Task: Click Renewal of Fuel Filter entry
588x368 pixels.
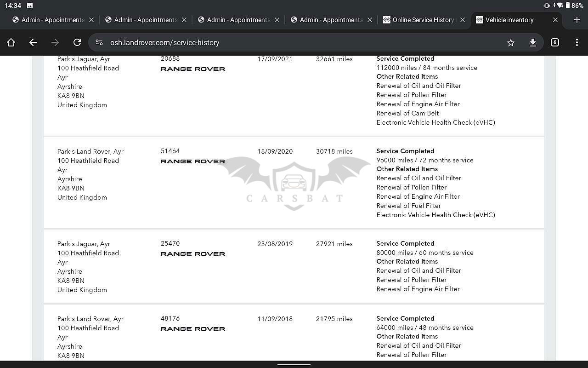Action: (409, 206)
